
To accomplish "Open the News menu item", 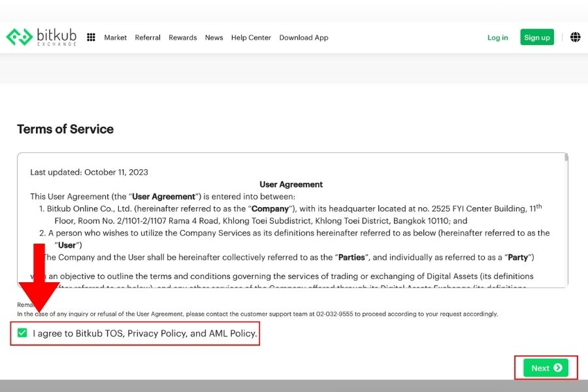I will tap(214, 37).
